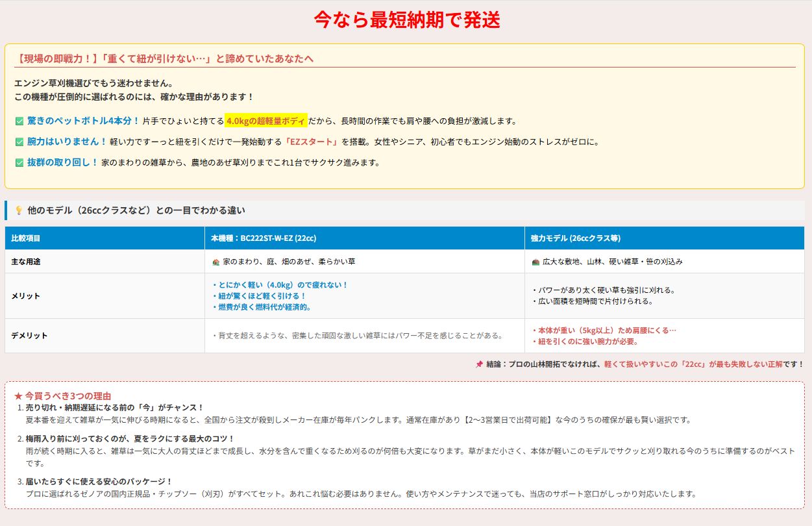812x526 pixels.
Task: Click the heading ★ 今買うべき3つの理由
Action: coord(62,395)
